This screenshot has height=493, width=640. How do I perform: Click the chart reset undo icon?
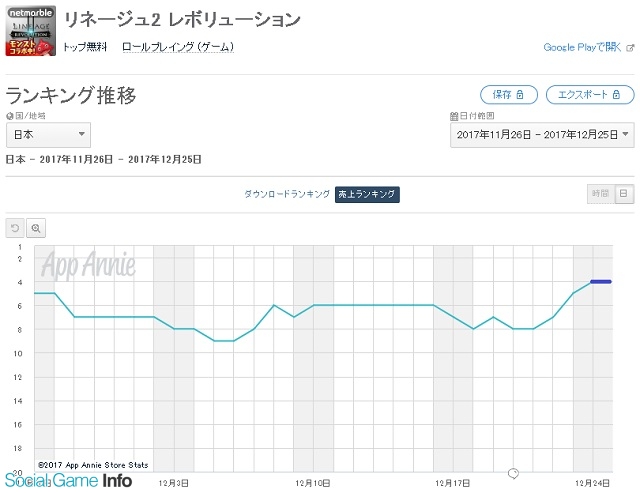coord(15,228)
